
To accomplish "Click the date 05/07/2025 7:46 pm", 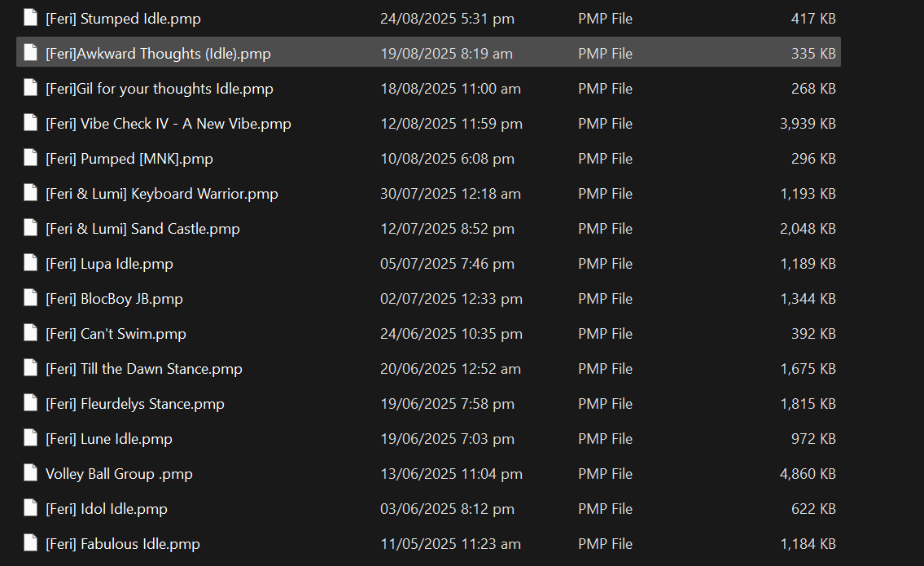I will [447, 264].
